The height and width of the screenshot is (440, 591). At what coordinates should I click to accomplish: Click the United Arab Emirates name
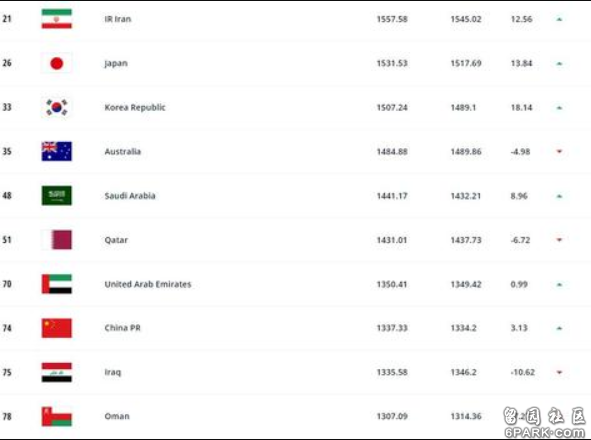click(x=148, y=284)
